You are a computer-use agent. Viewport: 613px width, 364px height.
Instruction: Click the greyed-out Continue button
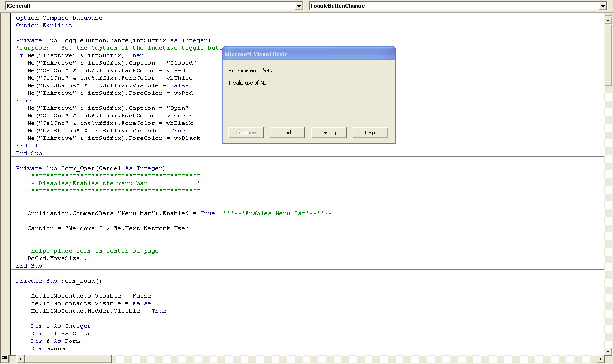pyautogui.click(x=246, y=132)
